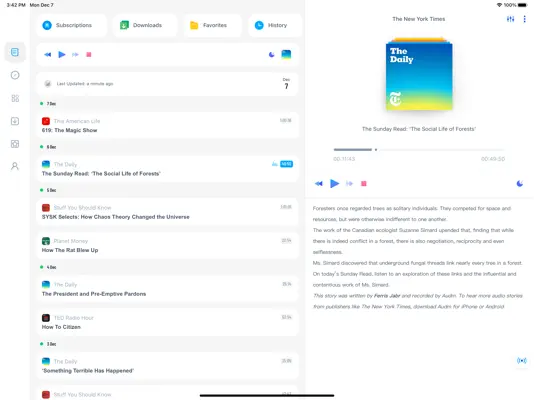This screenshot has height=400, width=534.
Task: Open the broadcast cast icon
Action: click(x=521, y=360)
